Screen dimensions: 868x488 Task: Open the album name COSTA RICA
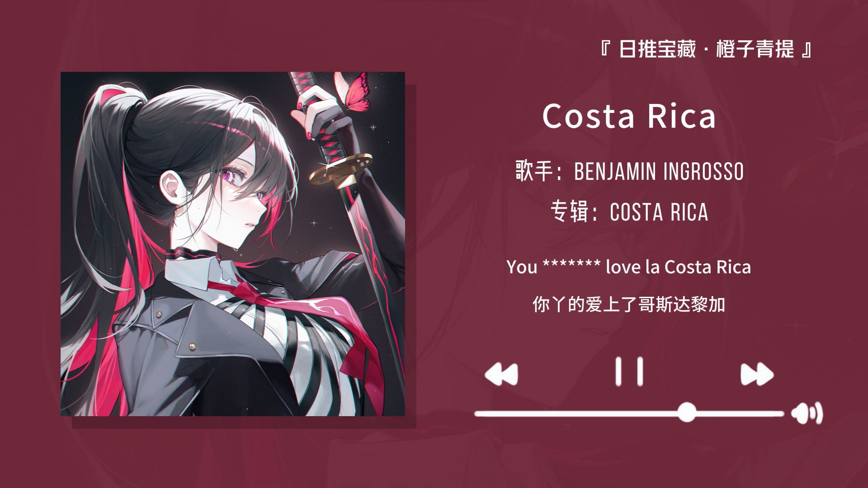(659, 212)
